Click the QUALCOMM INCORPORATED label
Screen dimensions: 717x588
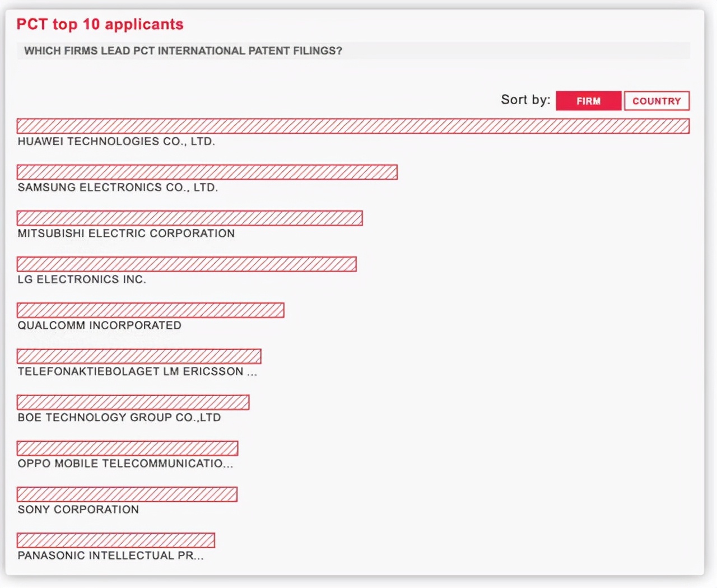99,325
